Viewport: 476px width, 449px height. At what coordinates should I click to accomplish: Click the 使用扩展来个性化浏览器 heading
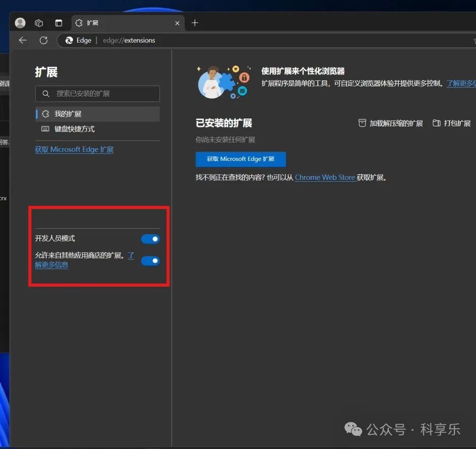[303, 71]
